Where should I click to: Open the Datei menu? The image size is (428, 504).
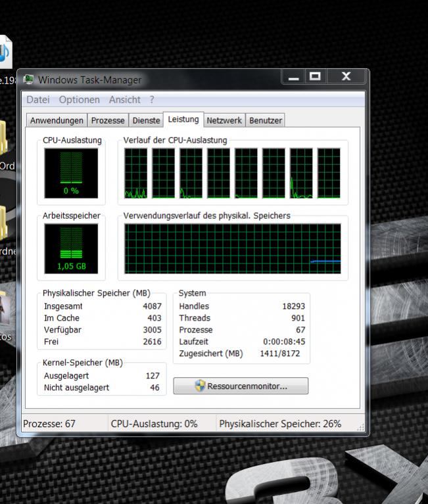38,100
